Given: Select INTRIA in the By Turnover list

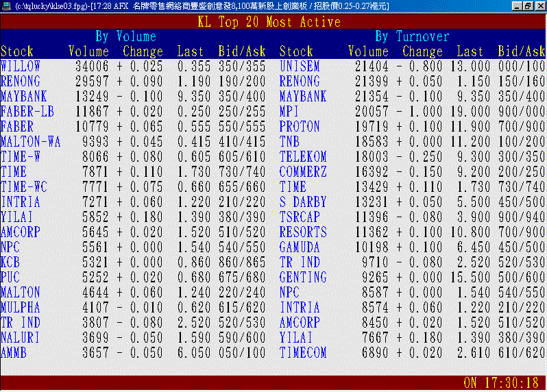Looking at the screenshot, I should (300, 308).
